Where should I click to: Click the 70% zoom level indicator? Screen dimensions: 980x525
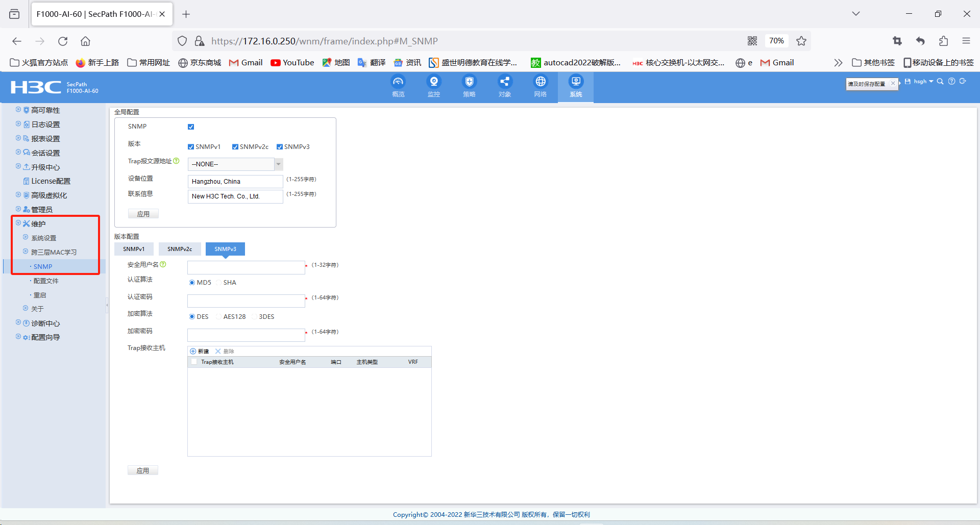tap(776, 41)
